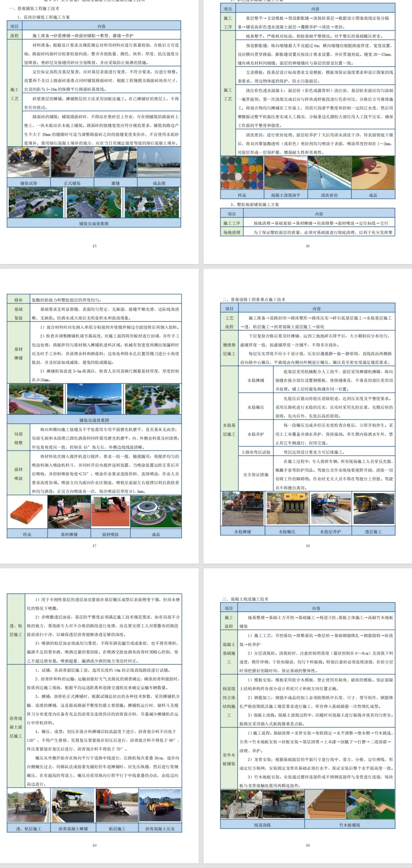
Task: Open the 成品图 fountain plaza photo
Action: (x=159, y=162)
